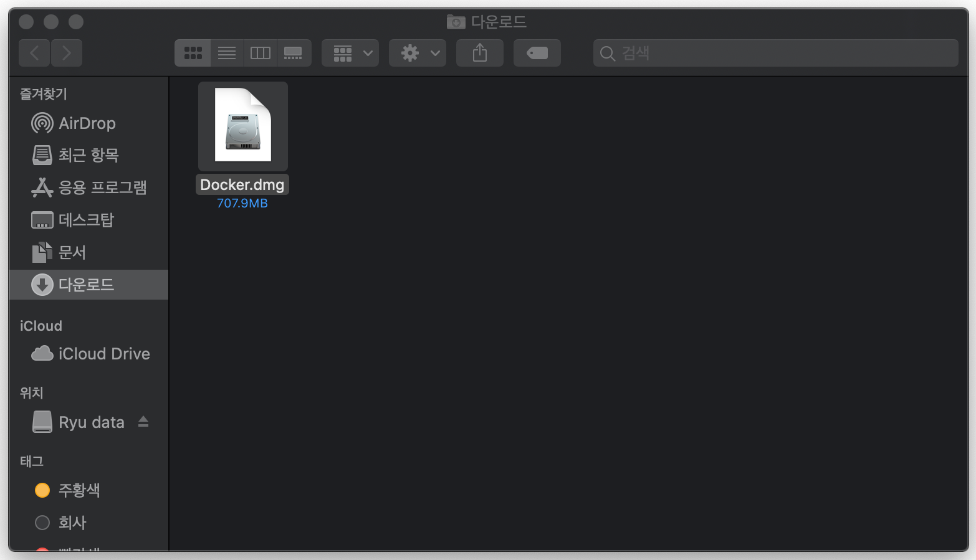Eject the Ryu data volume

click(x=143, y=422)
